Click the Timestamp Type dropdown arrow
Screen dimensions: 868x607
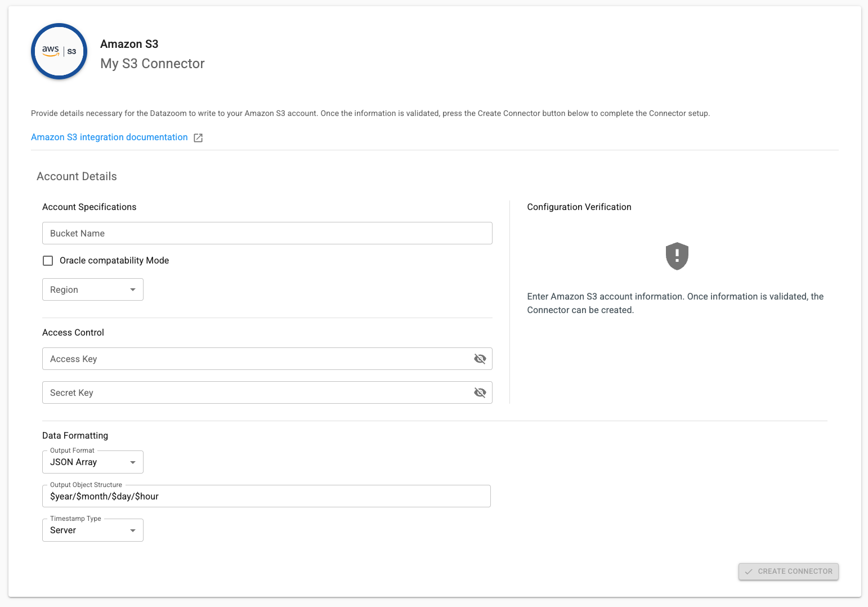click(133, 530)
